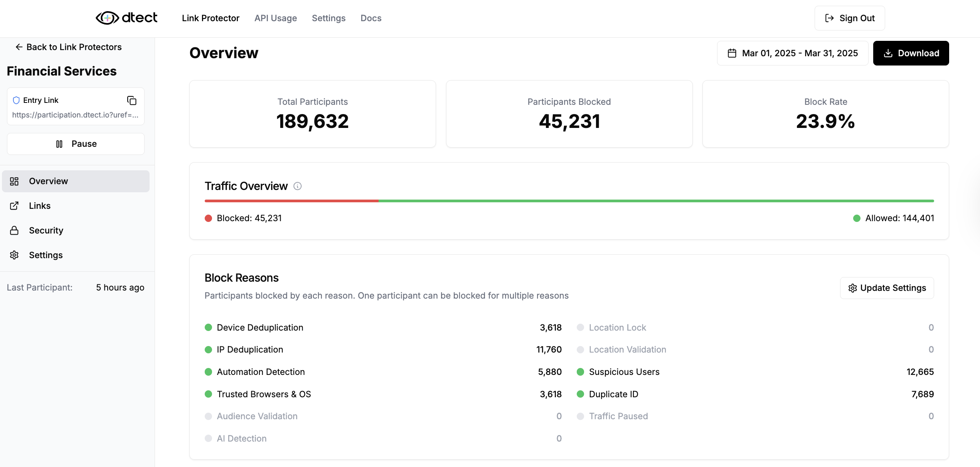The image size is (980, 467).
Task: Open the Mar 01 - Mar 31 date picker
Action: [x=793, y=53]
